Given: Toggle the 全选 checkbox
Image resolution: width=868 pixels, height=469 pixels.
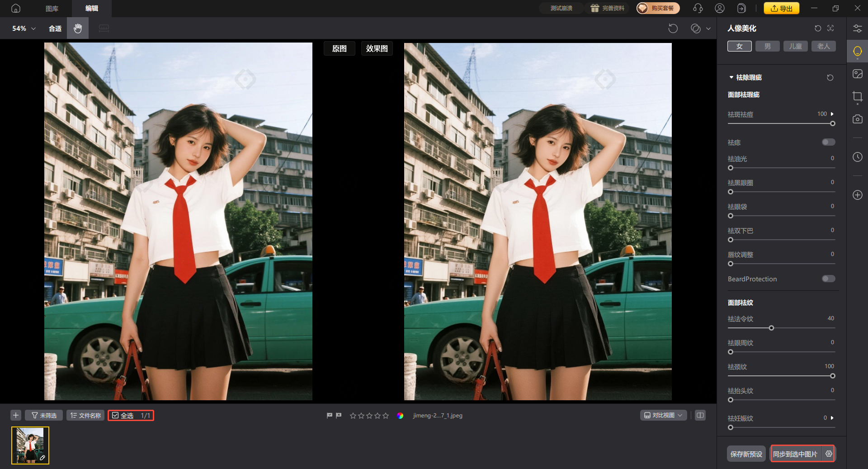Looking at the screenshot, I should [115, 416].
